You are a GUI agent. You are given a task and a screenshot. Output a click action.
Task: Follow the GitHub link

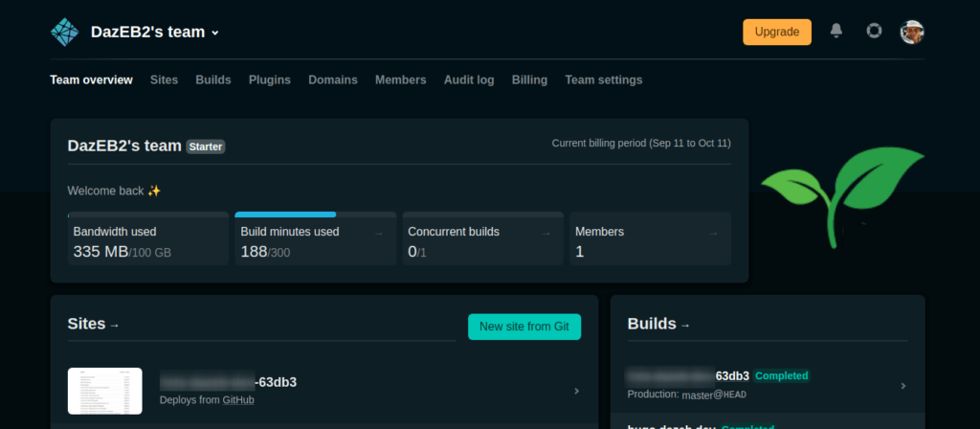[x=238, y=399]
